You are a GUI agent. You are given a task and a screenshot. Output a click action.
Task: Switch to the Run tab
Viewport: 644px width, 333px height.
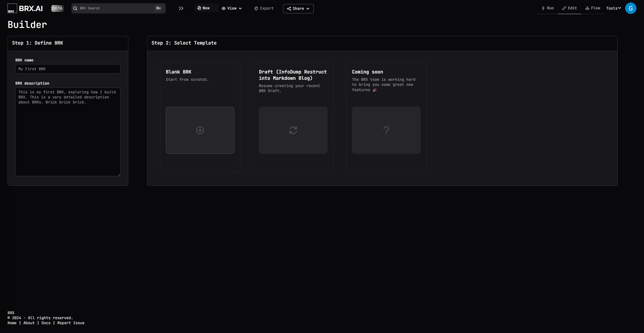(x=548, y=8)
